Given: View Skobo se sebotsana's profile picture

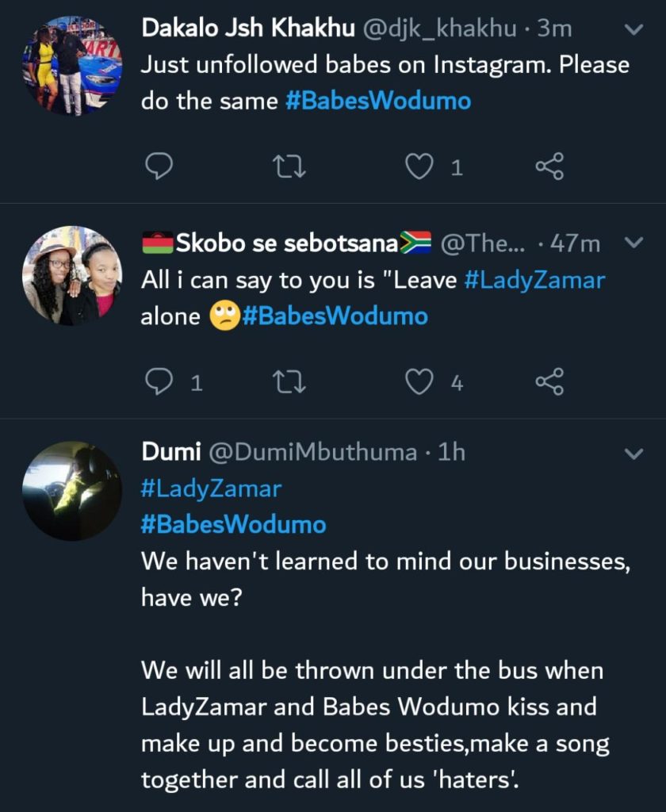Looking at the screenshot, I should click(72, 276).
